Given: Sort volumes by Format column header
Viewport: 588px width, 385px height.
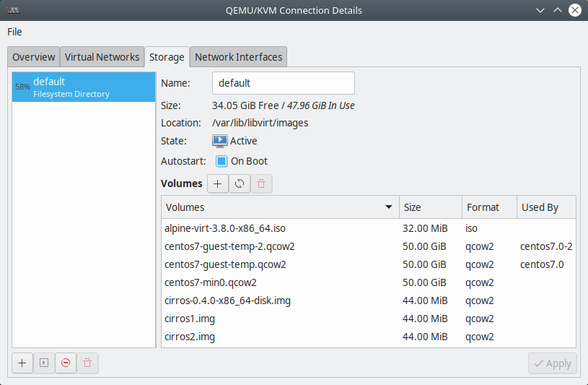Looking at the screenshot, I should [489, 207].
